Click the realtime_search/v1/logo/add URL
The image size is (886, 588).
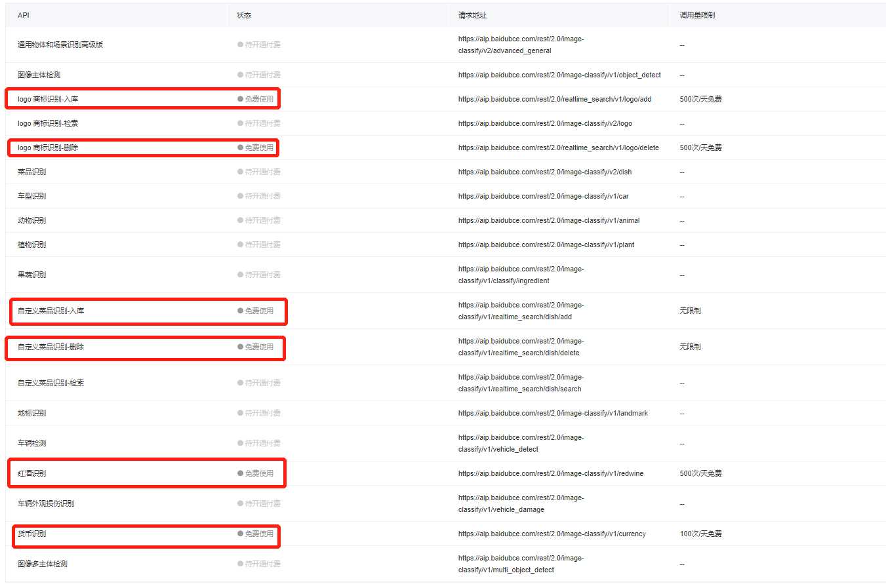pyautogui.click(x=555, y=99)
